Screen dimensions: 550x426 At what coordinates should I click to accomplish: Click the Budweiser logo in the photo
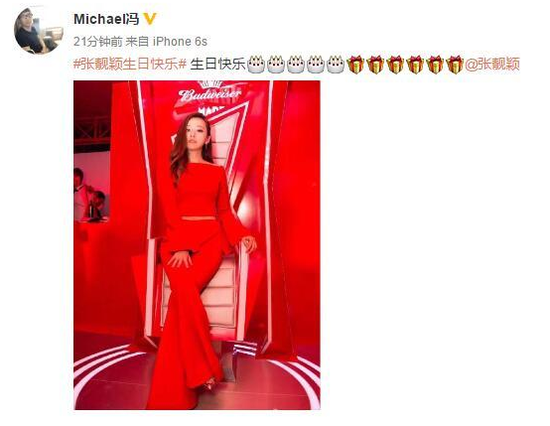210,94
